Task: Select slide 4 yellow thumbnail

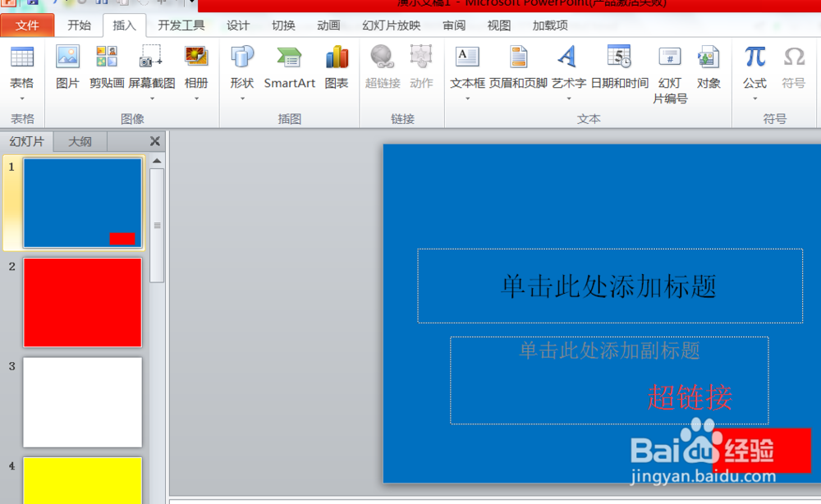Action: point(82,480)
